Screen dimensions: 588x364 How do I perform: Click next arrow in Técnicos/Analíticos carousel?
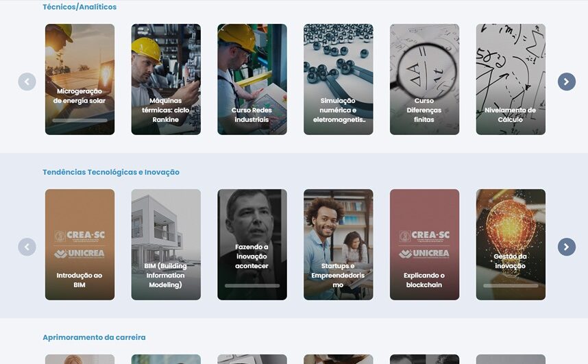(x=566, y=82)
